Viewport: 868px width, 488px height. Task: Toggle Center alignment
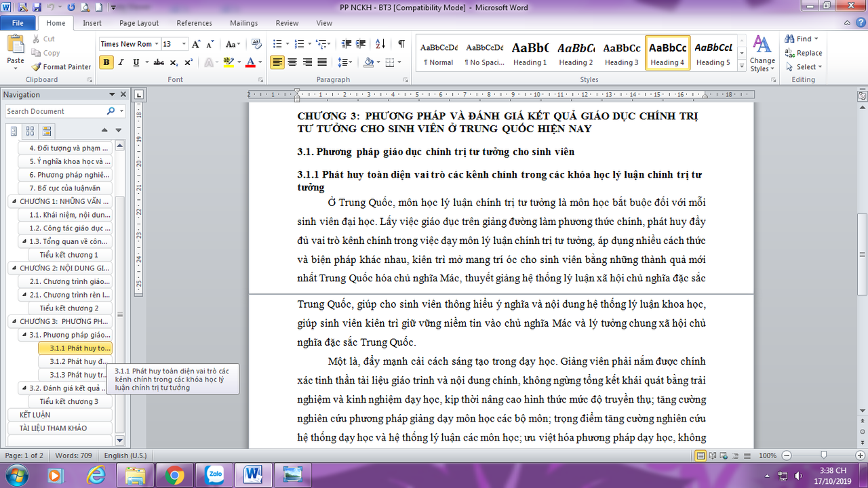[x=292, y=62]
